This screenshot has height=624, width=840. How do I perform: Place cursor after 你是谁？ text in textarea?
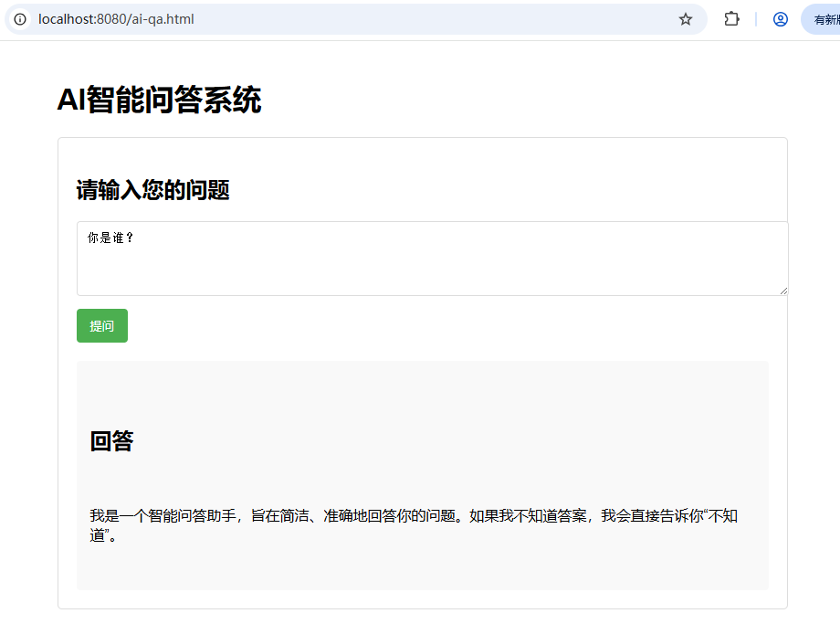pos(137,238)
